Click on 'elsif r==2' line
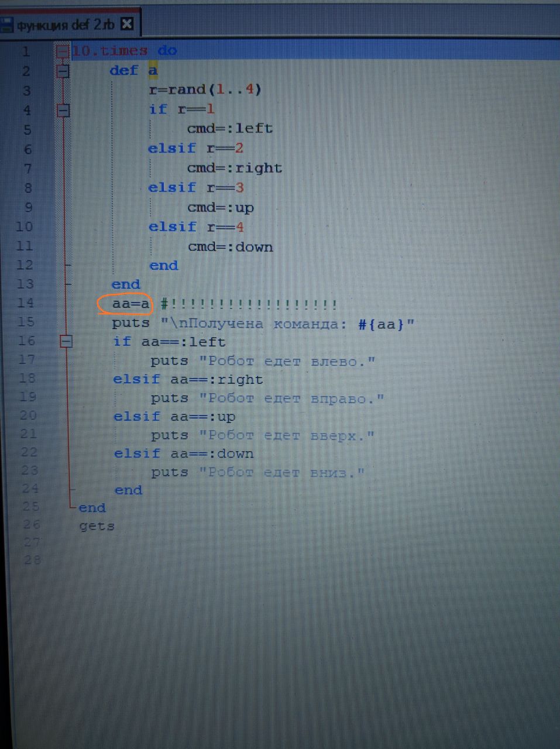This screenshot has height=749, width=560. tap(195, 148)
